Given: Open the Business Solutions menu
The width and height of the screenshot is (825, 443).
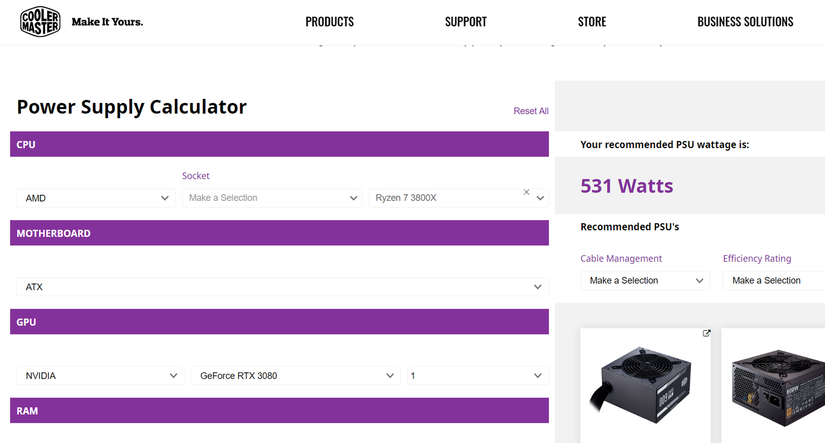Looking at the screenshot, I should point(745,22).
